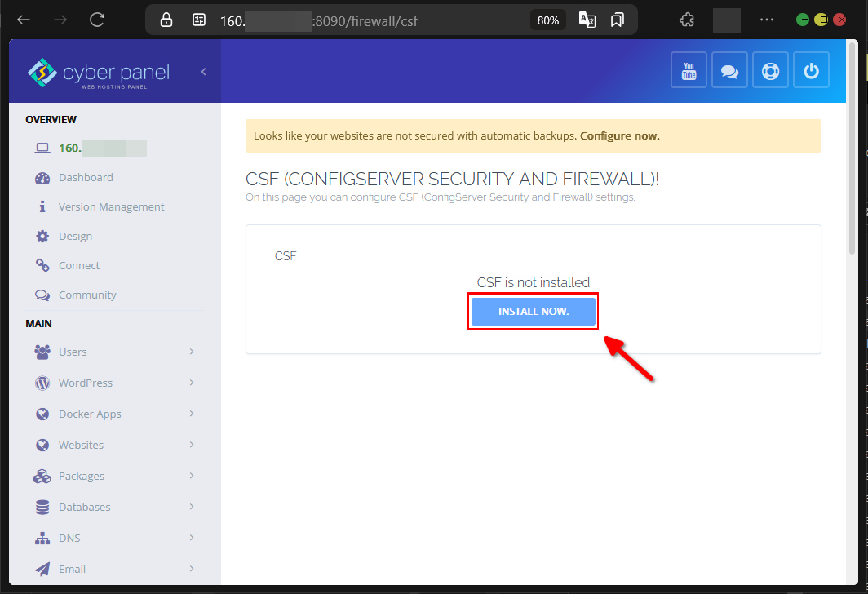Click the page vertical scrollbar thumb
Screen dimensions: 868x594
852,149
